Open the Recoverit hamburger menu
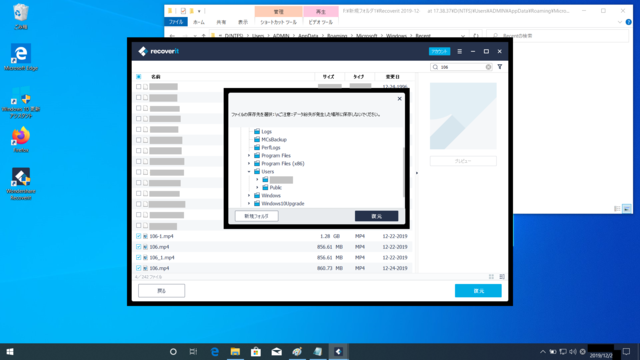Screen dimensions: 640x360 [x=460, y=51]
